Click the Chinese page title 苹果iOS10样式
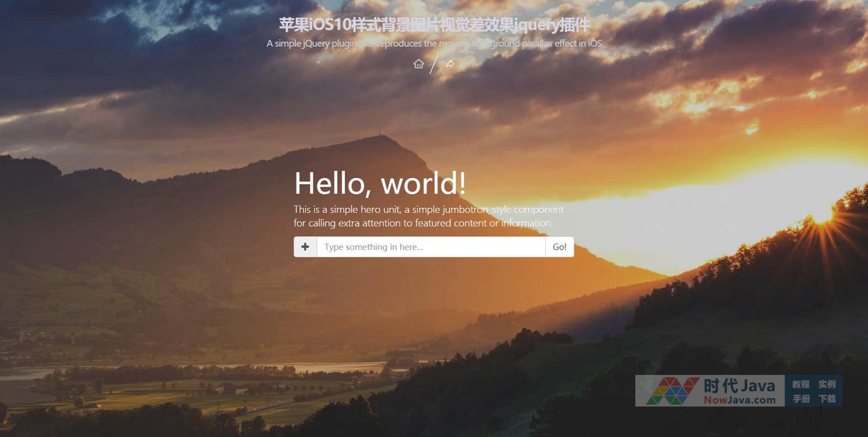This screenshot has height=437, width=868. 434,25
